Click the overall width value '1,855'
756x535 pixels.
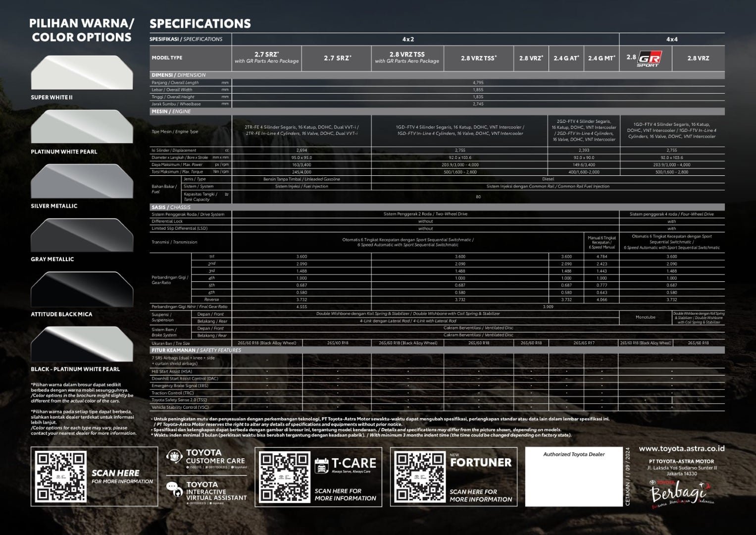click(x=478, y=90)
